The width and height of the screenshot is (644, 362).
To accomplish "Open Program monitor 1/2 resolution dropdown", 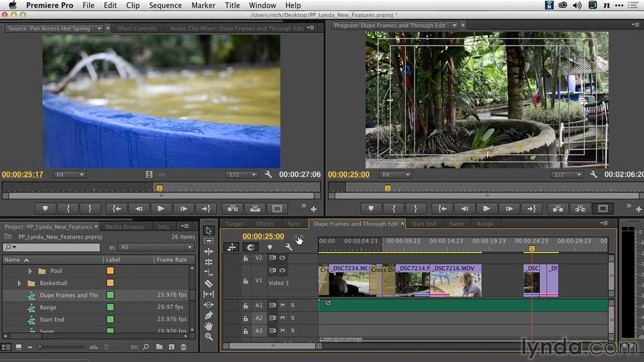I will coord(567,174).
